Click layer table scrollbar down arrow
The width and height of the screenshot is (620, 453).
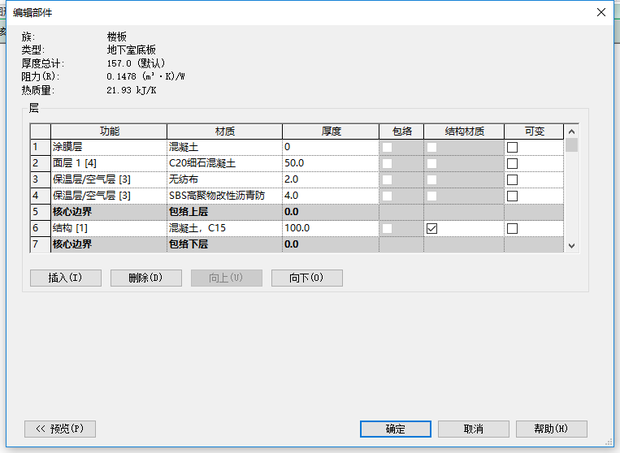pos(572,245)
